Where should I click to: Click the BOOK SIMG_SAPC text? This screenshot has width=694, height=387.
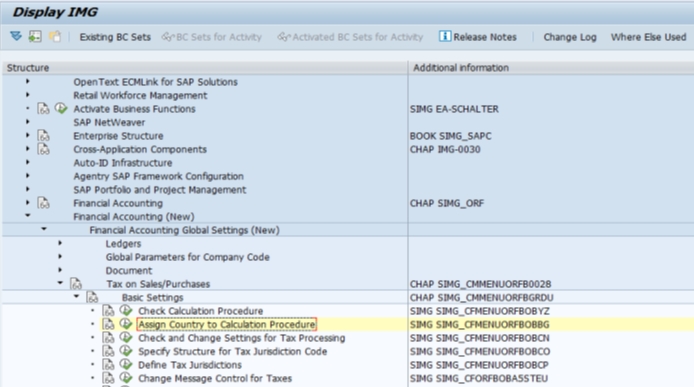(451, 136)
